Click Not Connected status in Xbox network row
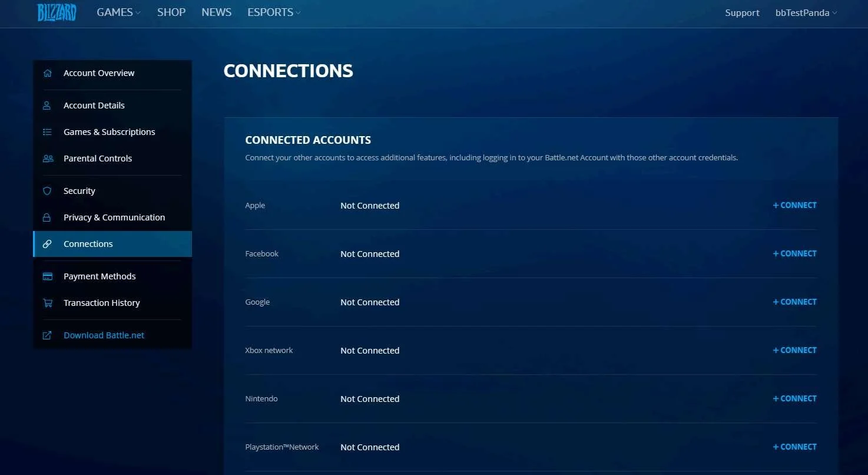868x475 pixels. (370, 351)
